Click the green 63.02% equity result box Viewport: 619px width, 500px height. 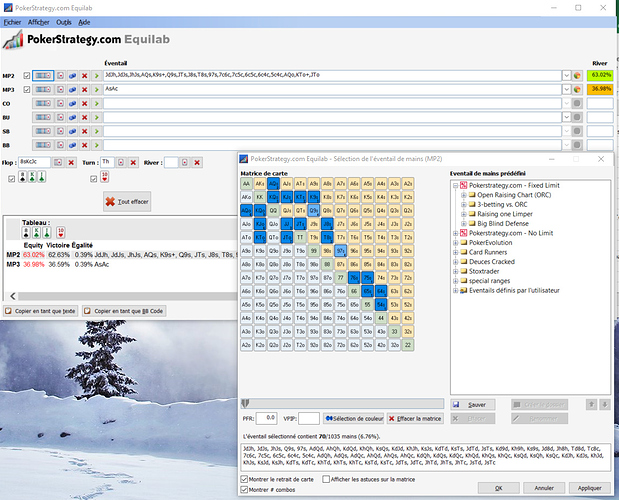[x=600, y=75]
